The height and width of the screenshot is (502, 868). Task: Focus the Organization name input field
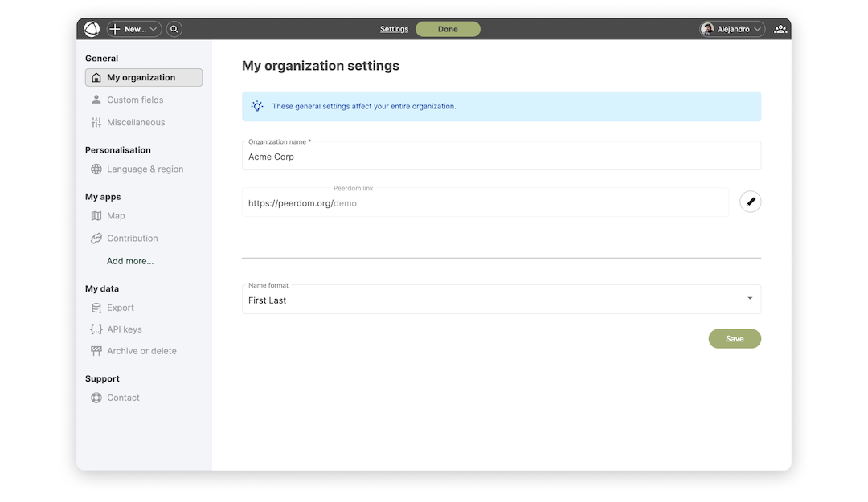tap(501, 157)
